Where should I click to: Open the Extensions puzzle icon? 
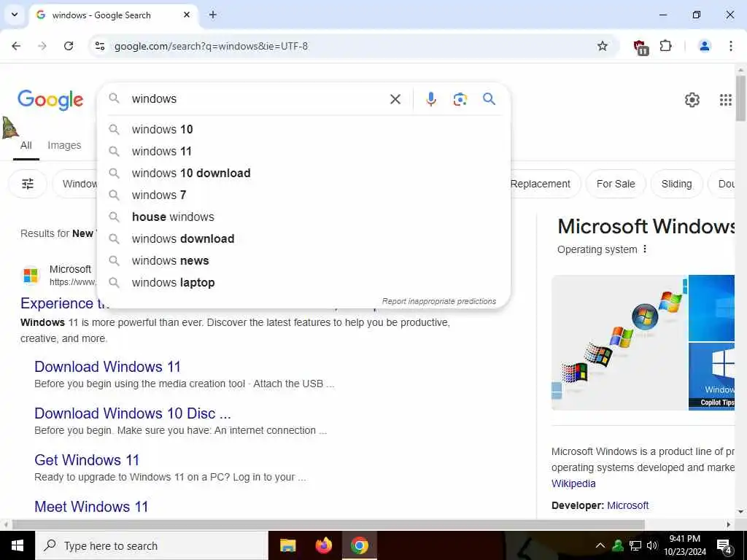665,46
